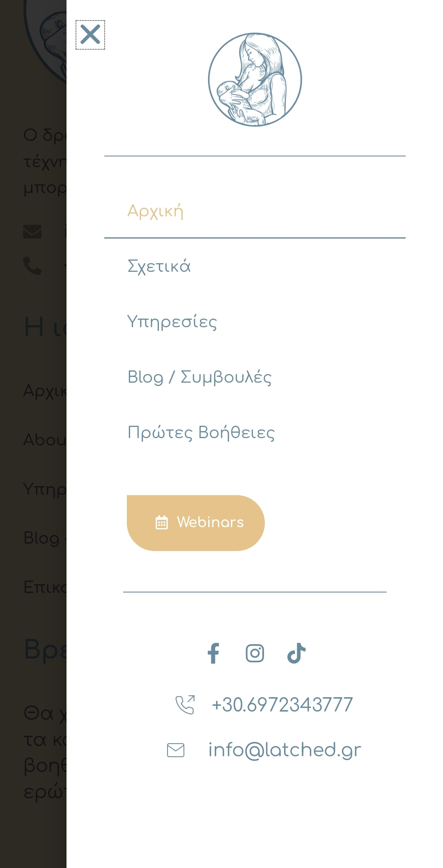Click the dimmed envelope icon in background
Screen dimensions: 443x868
click(32, 232)
